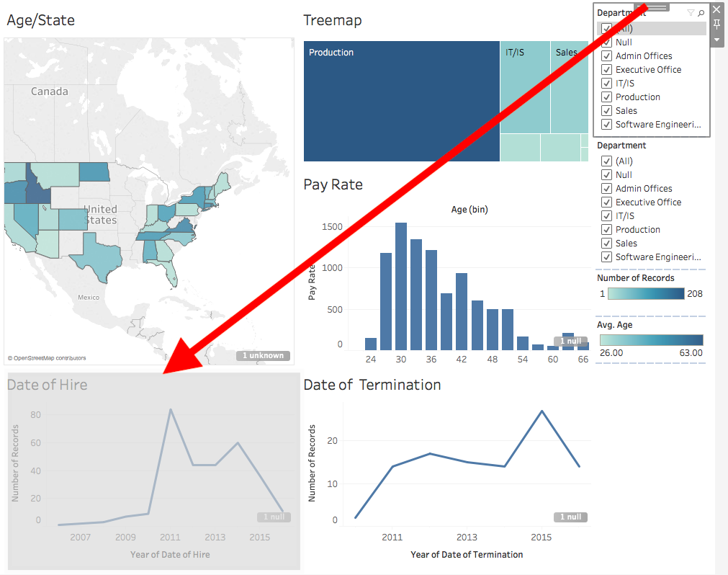Click '1 null' indicator in Date of Termination chart
The image size is (728, 575).
570,517
